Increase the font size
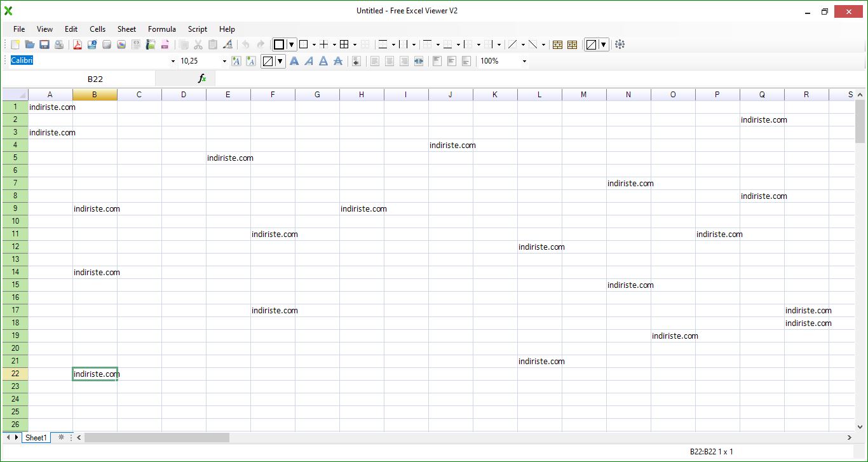Screen dimensions: 868x462 tap(236, 61)
